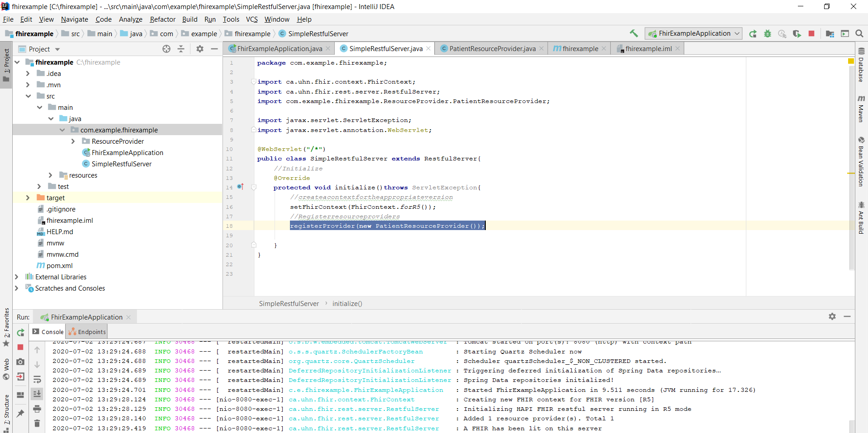Viewport: 868px width, 433px height.
Task: Open run configuration dropdown FhirExampleApplication
Action: [x=694, y=33]
